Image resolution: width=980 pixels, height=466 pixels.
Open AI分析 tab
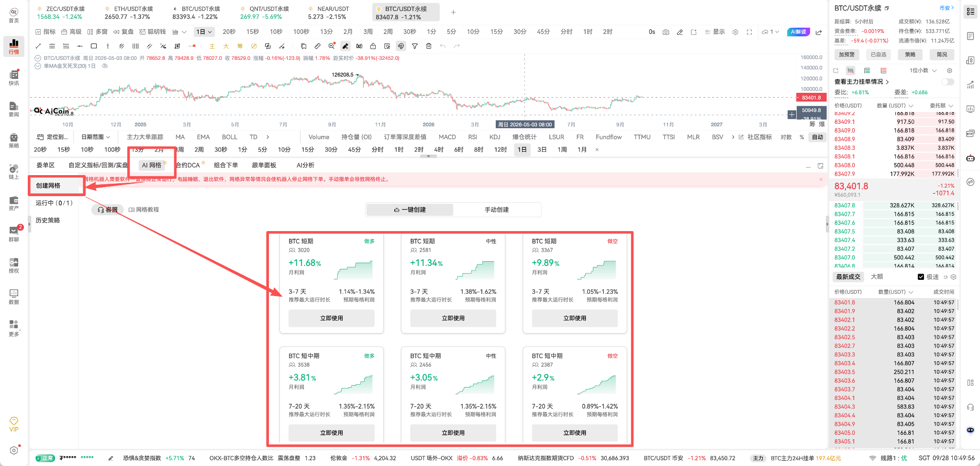[305, 165]
